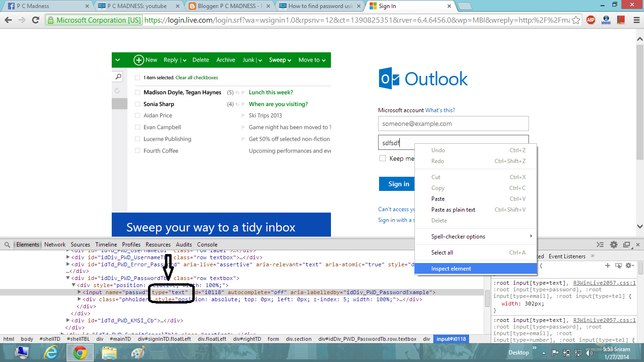Open a new browser tab with the new tab button

tap(464, 6)
